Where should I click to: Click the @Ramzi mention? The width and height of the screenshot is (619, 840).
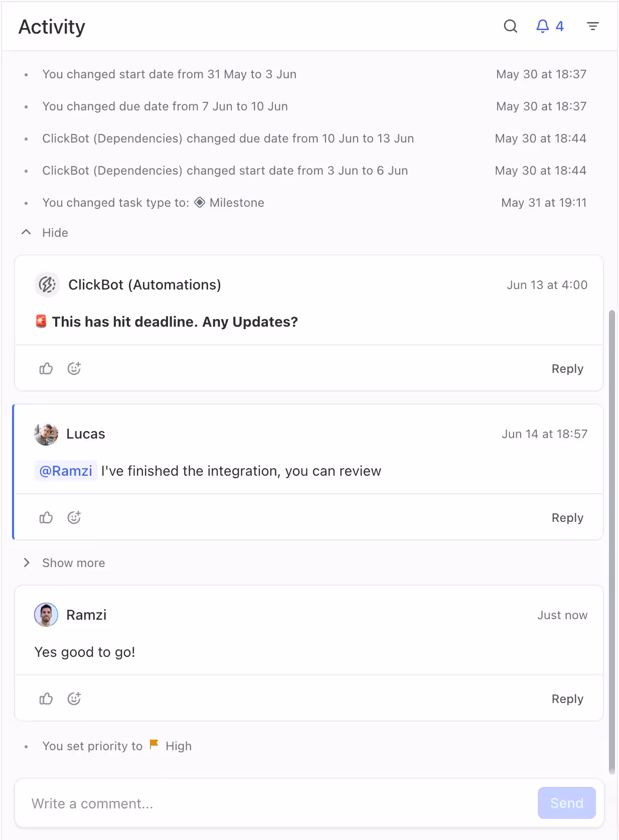coord(66,471)
